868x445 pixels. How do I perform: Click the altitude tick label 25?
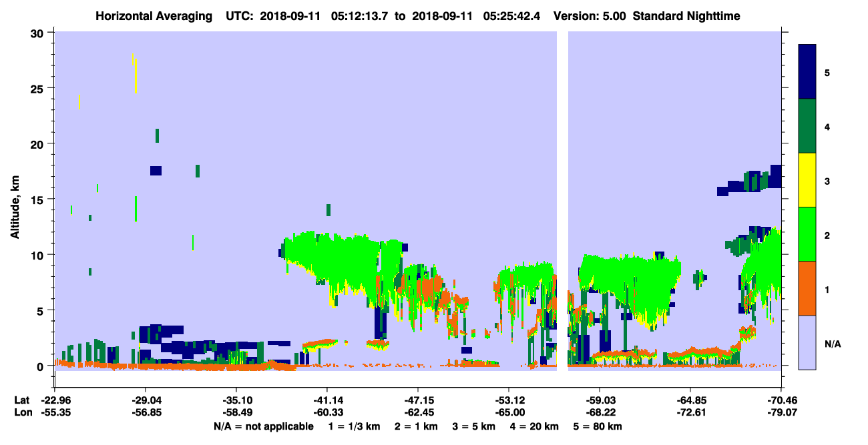tap(39, 88)
